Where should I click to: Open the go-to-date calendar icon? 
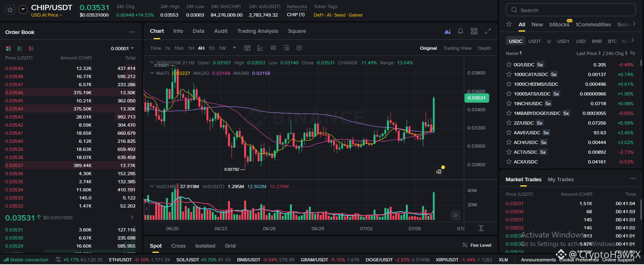(x=247, y=48)
